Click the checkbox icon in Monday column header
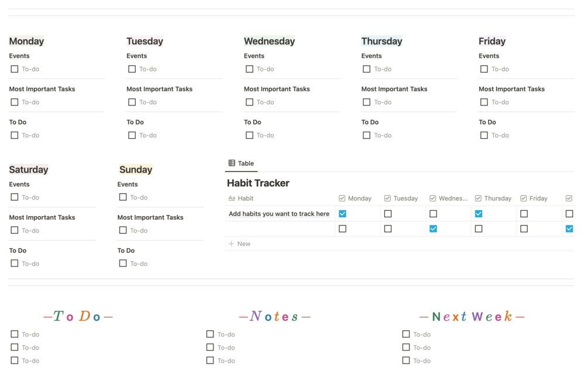Image resolution: width=588 pixels, height=373 pixels. [x=342, y=199]
